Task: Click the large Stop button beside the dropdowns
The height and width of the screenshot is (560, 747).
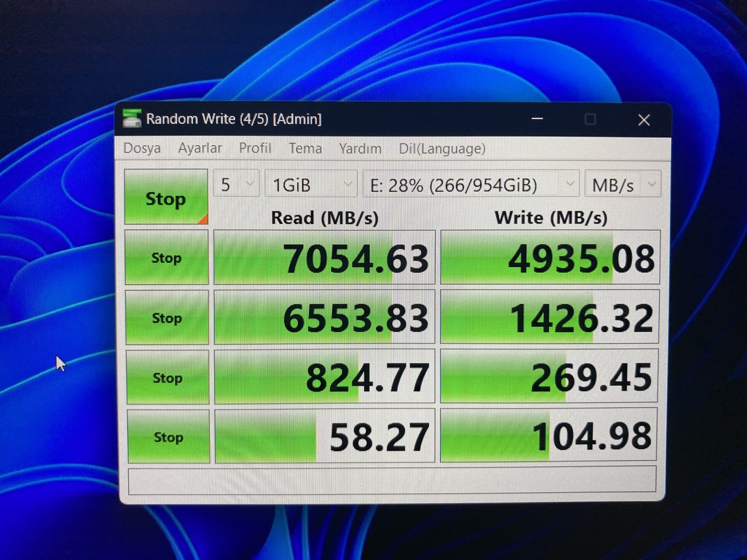Action: point(166,197)
